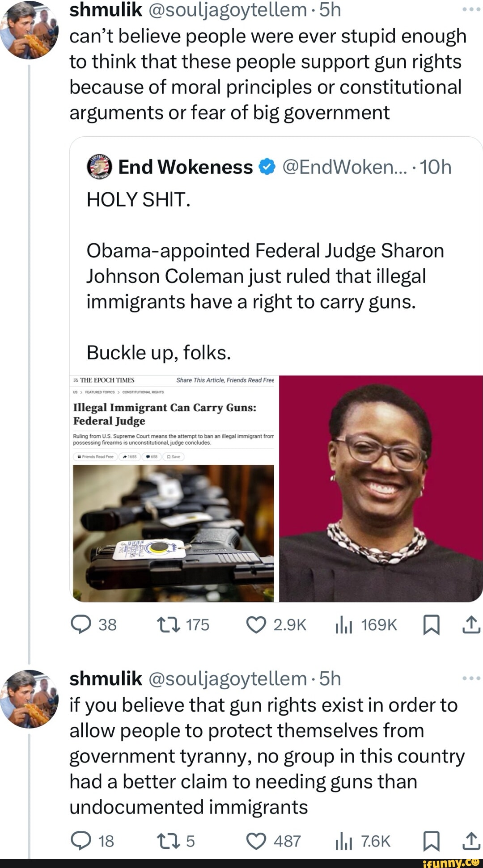The image size is (483, 868).
Task: Click the End Wokeness avatar icon
Action: click(99, 167)
